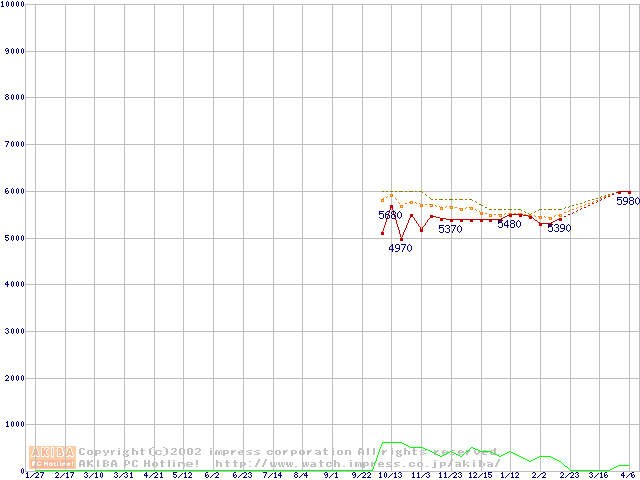
Task: Select the 5980 price data label
Action: click(627, 201)
